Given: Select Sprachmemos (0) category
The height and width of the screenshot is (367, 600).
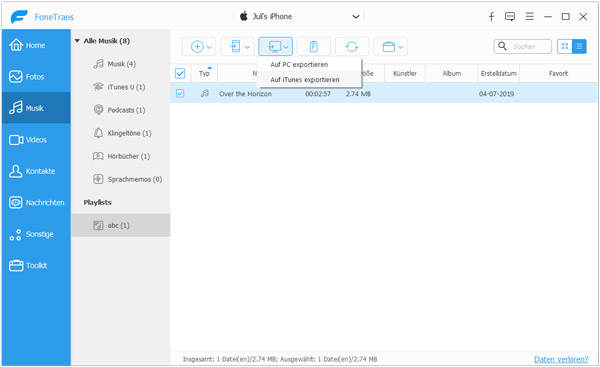Looking at the screenshot, I should point(121,179).
